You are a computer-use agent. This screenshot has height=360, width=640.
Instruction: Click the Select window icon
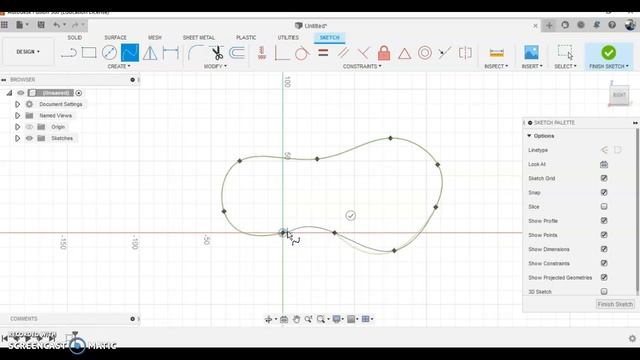tap(565, 52)
